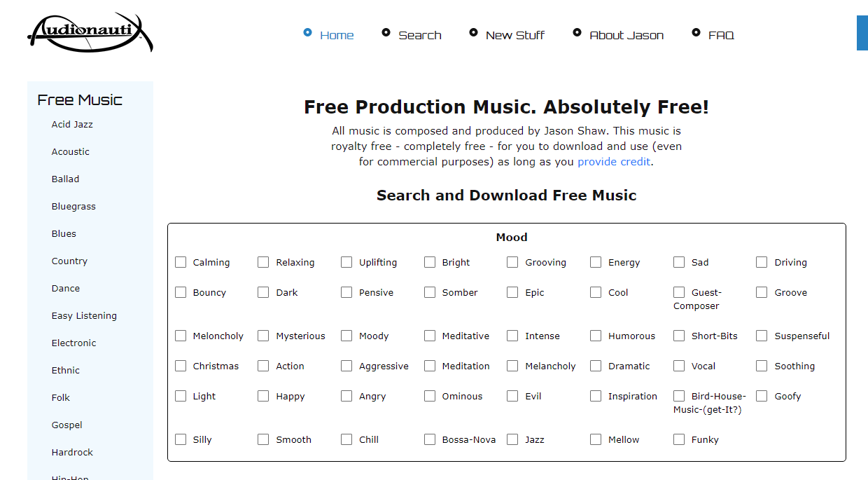Select Easy Listening in the sidebar

pyautogui.click(x=84, y=316)
